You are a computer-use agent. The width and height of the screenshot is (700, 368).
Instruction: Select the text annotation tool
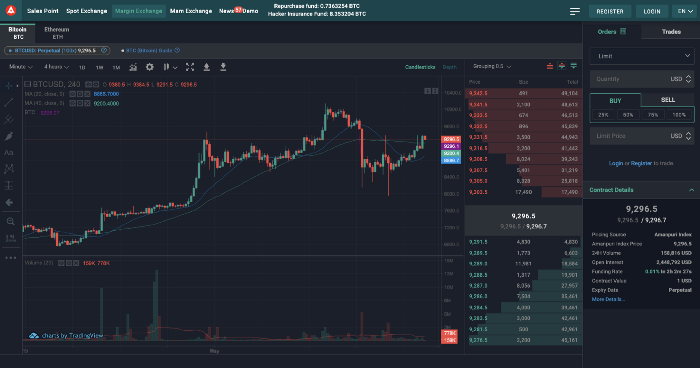[x=9, y=153]
